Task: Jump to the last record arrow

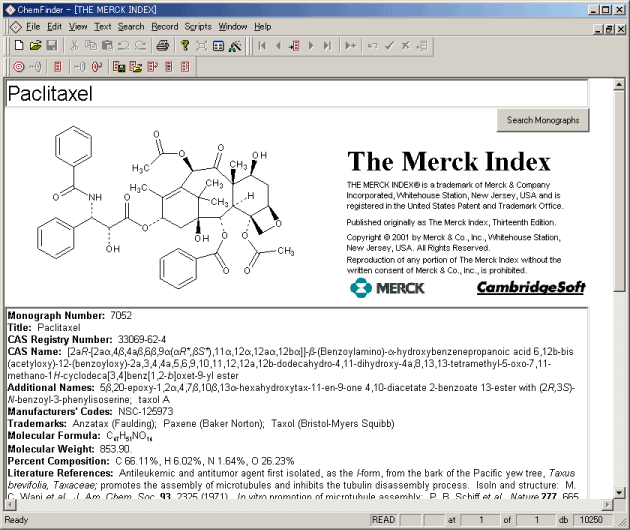Action: click(x=327, y=45)
